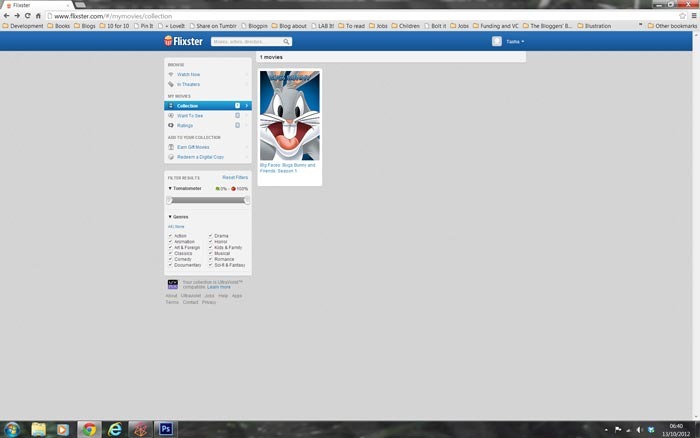Uncheck the Horror genre checkbox
This screenshot has width=700, height=438.
click(x=210, y=241)
